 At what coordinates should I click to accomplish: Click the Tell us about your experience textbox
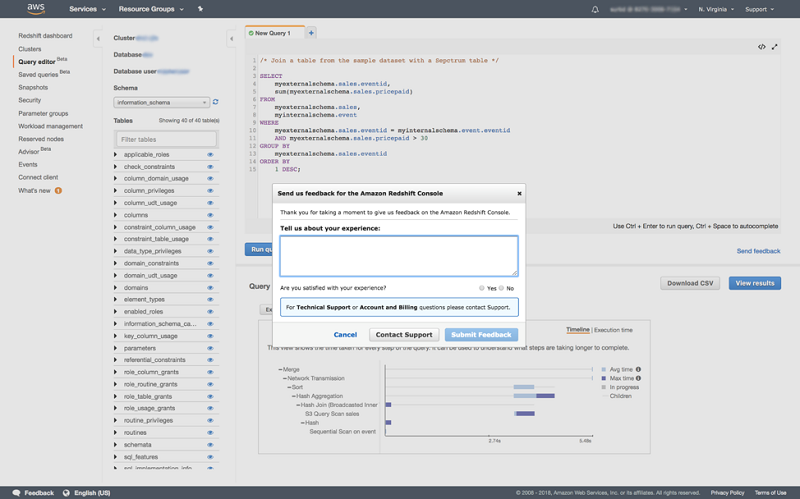click(398, 256)
